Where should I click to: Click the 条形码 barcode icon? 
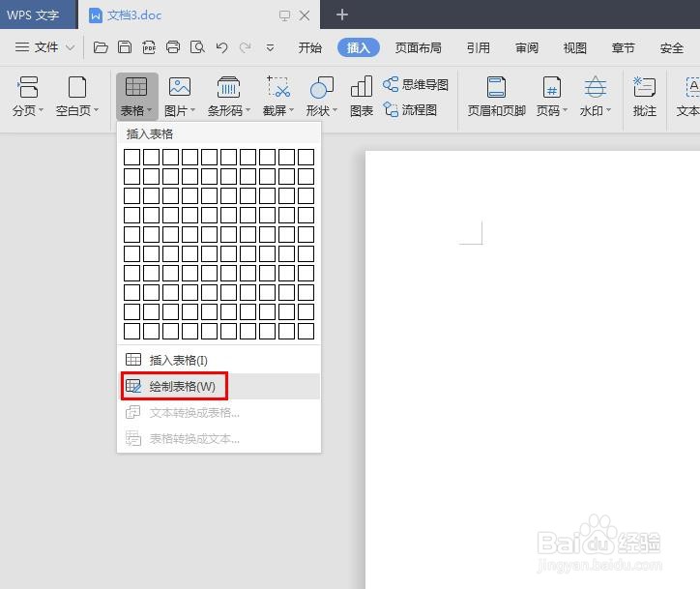[x=228, y=87]
